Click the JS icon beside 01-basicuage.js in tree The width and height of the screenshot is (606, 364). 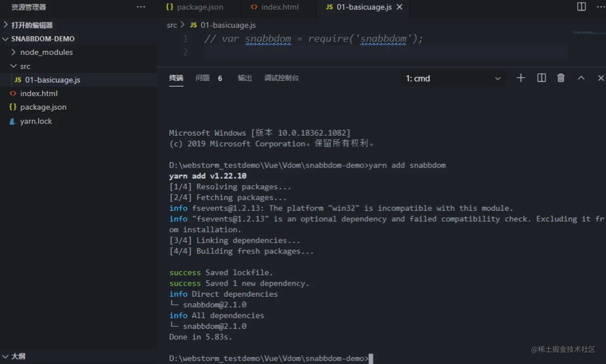18,80
